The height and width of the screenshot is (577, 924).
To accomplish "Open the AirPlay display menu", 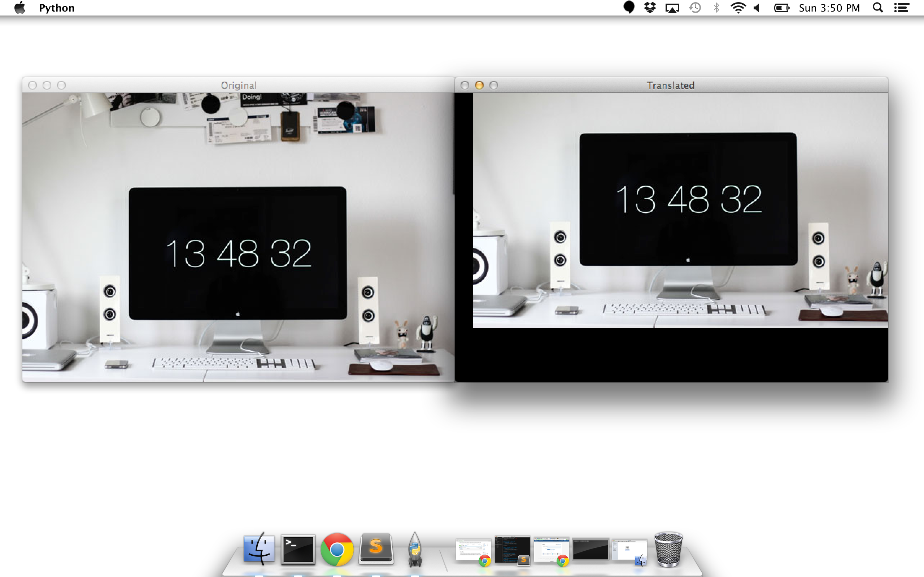I will tap(672, 8).
